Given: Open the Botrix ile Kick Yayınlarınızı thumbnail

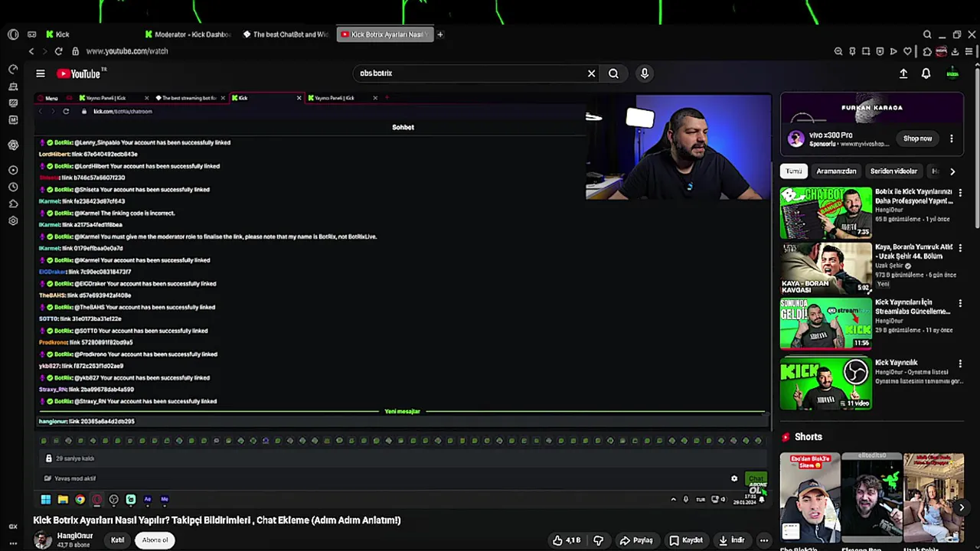Looking at the screenshot, I should 825,213.
